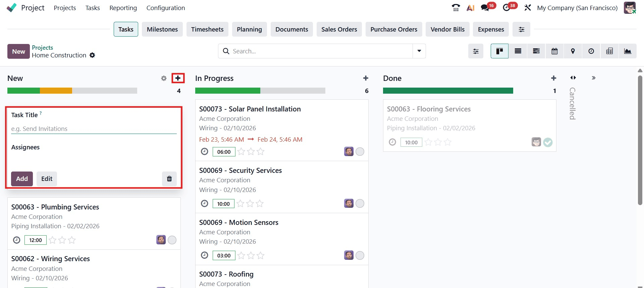The width and height of the screenshot is (644, 288).
Task: Switch to Graph view
Action: [x=628, y=51]
